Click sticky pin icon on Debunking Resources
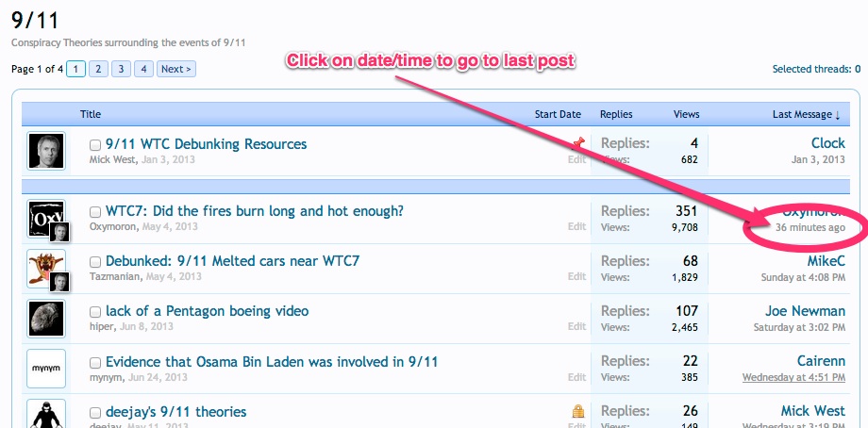This screenshot has width=868, height=428. pyautogui.click(x=578, y=144)
